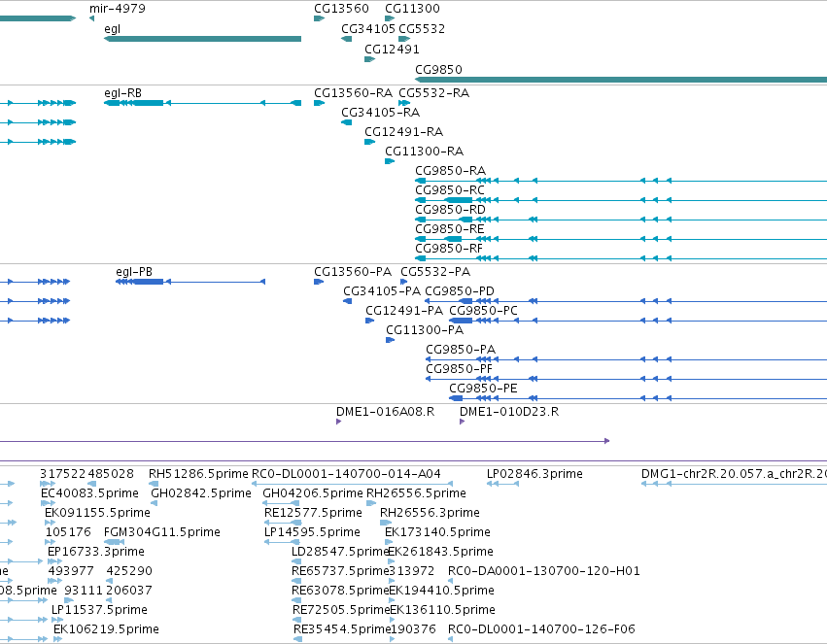
Task: Select the 317522 EST label
Action: pos(63,474)
